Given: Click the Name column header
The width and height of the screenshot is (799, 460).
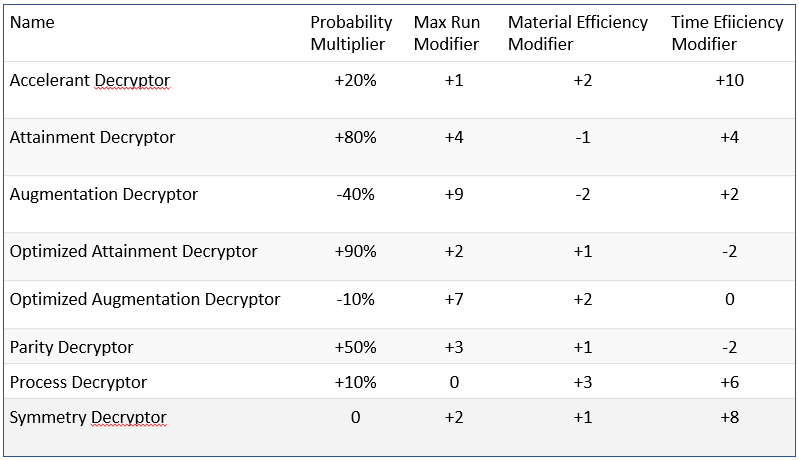Looking at the screenshot, I should [x=32, y=22].
